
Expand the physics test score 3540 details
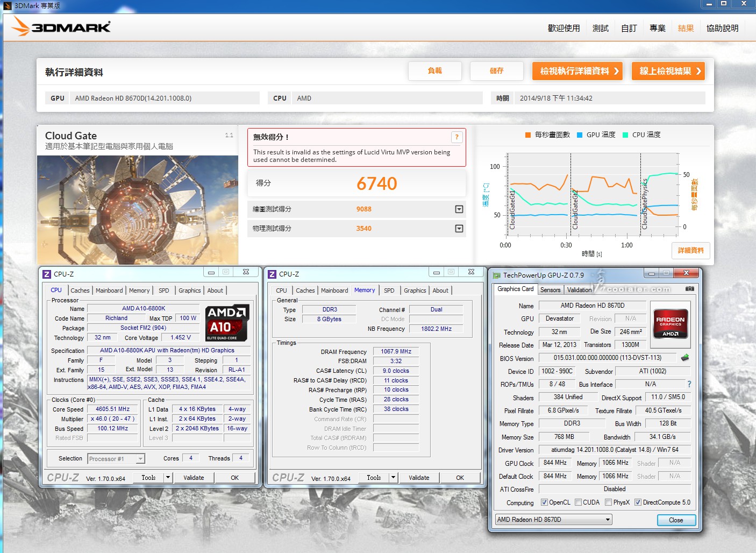459,229
